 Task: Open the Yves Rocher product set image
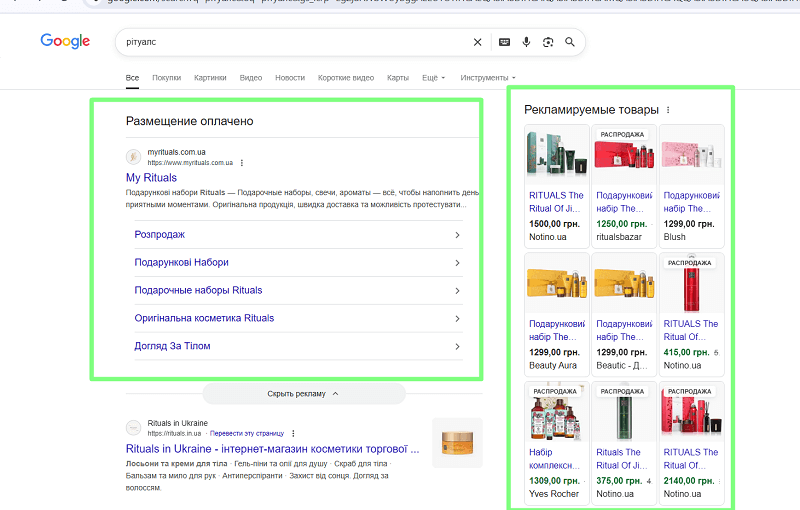tap(557, 412)
